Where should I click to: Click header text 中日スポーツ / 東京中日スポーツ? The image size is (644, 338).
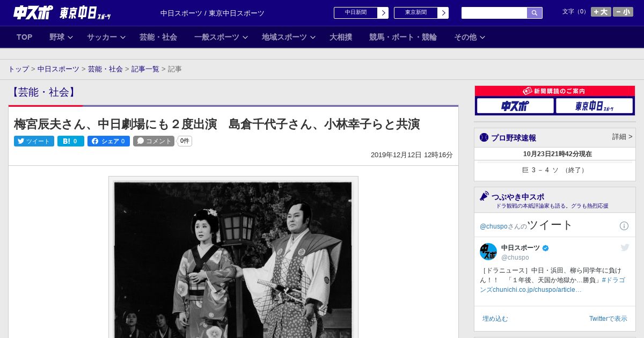(x=213, y=13)
